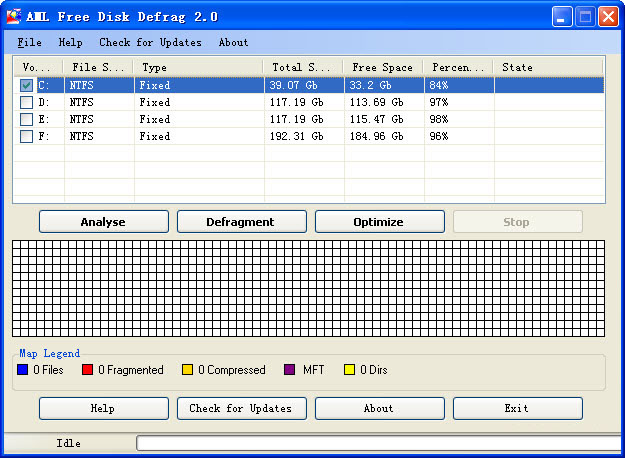Click the Optimize button
Screen dimensions: 625x458
(x=379, y=222)
